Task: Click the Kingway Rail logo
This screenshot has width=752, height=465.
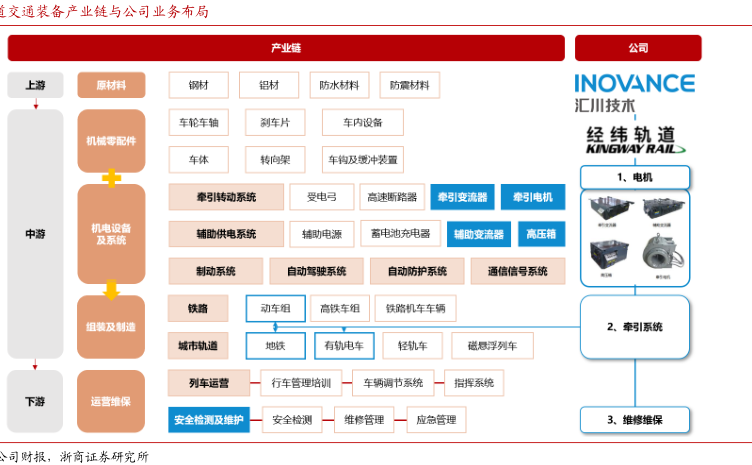Action: tap(636, 140)
